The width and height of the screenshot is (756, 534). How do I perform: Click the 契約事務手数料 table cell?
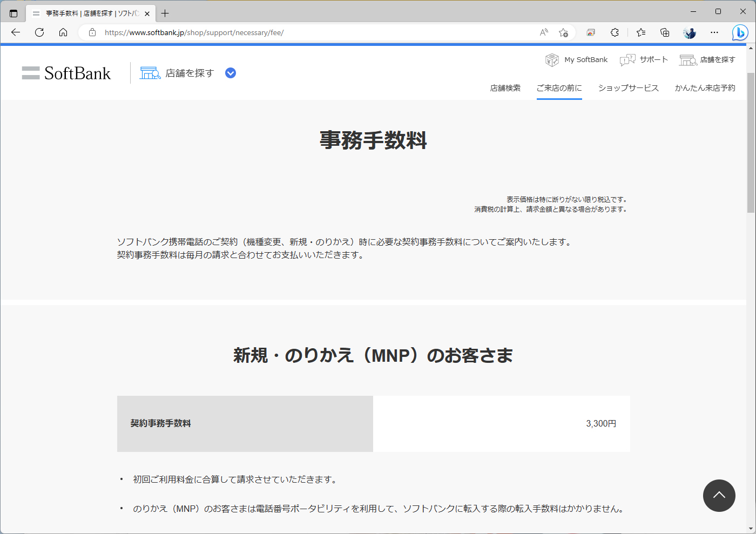click(x=245, y=424)
